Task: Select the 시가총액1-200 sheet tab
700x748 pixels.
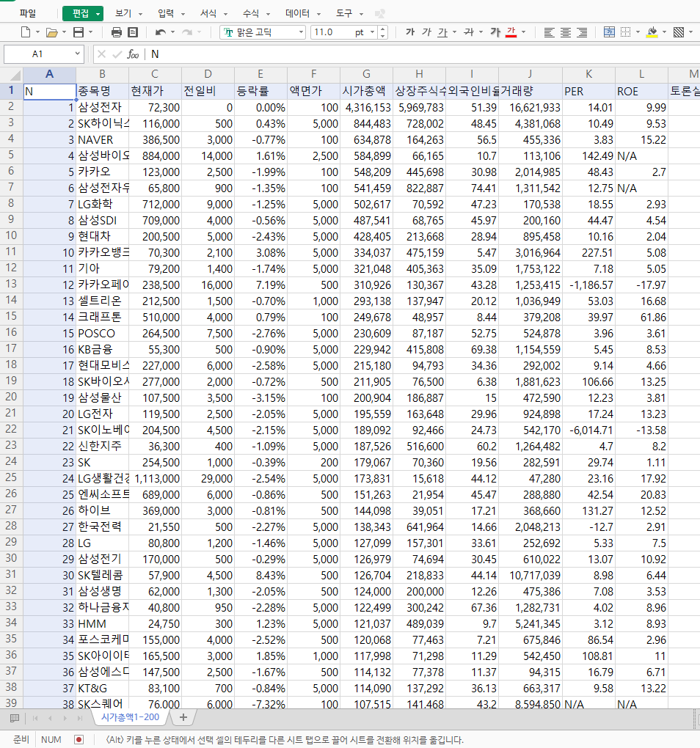Action: point(131,717)
